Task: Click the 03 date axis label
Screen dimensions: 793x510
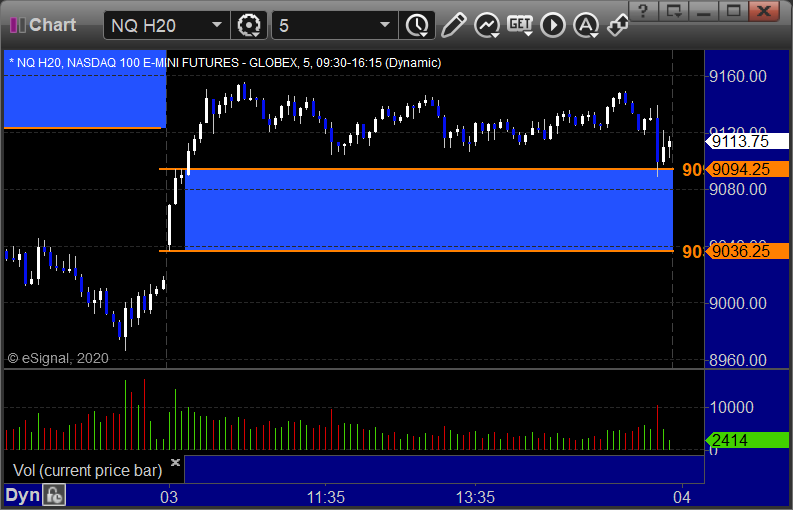Action: click(x=169, y=497)
